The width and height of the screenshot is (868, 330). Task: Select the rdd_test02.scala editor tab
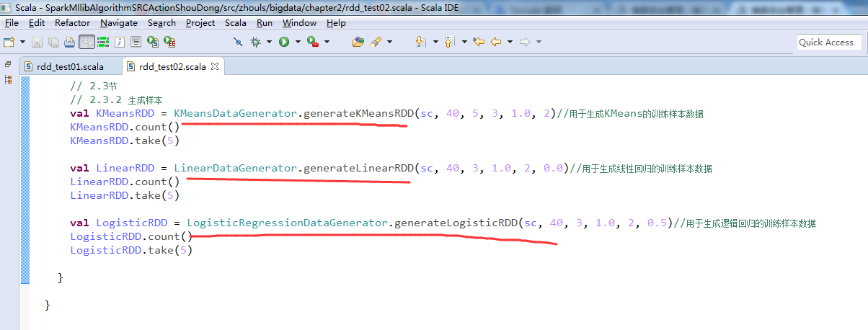point(172,67)
